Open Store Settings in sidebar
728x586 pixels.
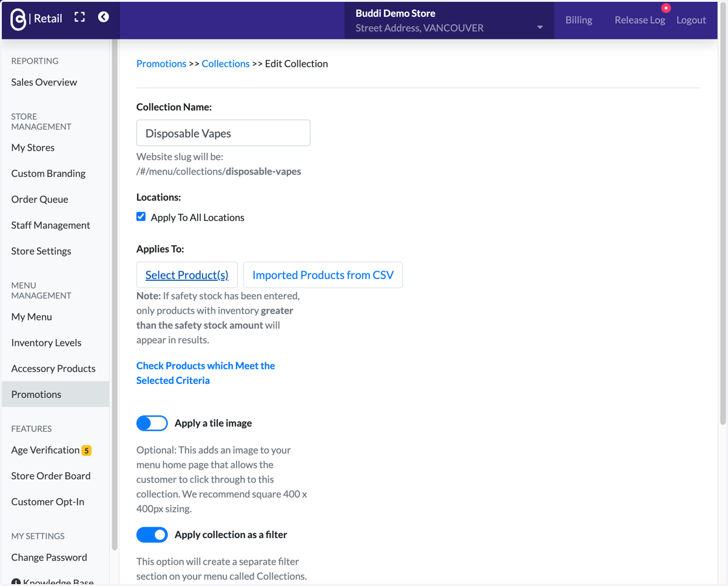[x=41, y=251]
